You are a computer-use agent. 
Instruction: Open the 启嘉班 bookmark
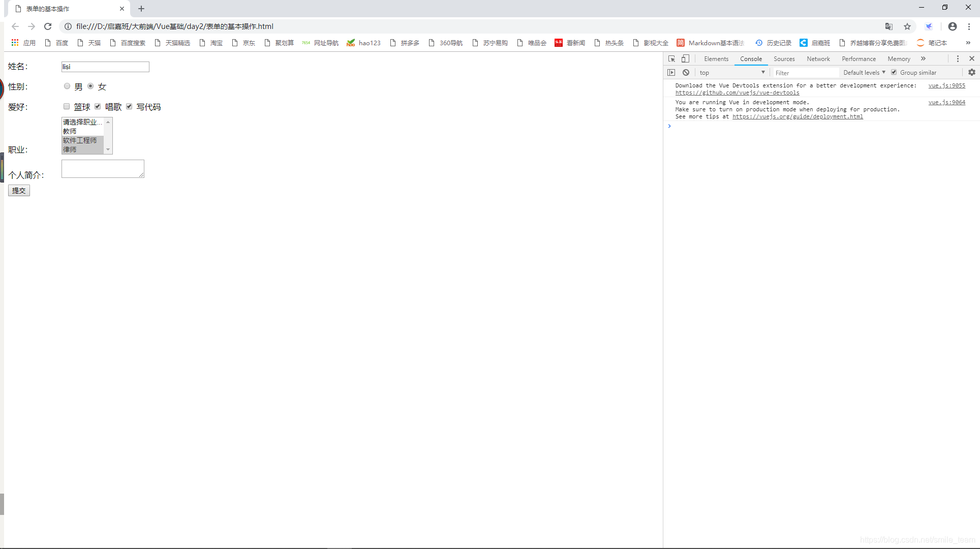[x=815, y=43]
